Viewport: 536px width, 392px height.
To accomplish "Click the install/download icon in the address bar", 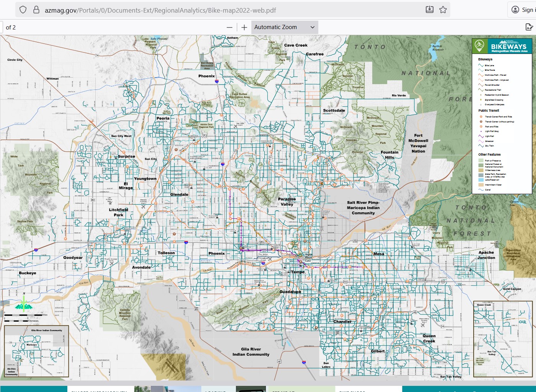I will (x=430, y=10).
